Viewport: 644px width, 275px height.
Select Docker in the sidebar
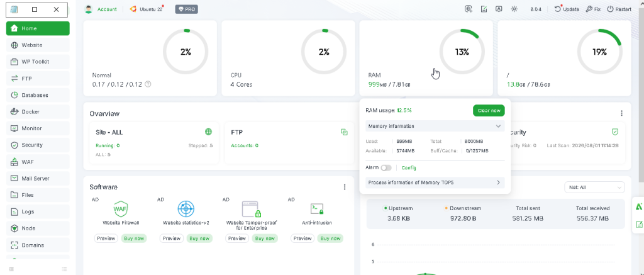click(38, 112)
